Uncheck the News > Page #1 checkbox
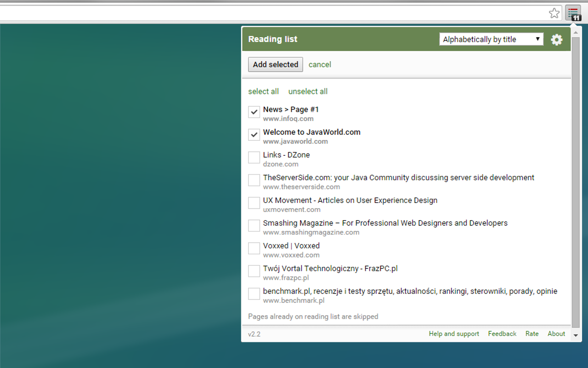The image size is (588, 368). pos(254,112)
